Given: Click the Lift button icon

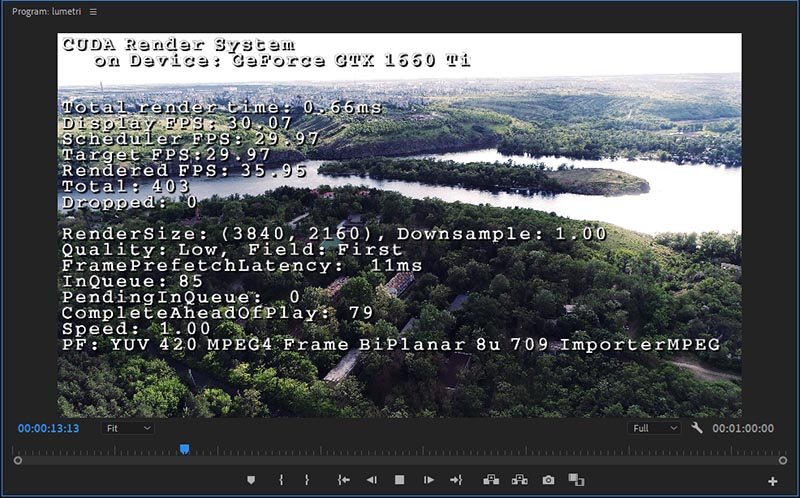Looking at the screenshot, I should [x=491, y=480].
